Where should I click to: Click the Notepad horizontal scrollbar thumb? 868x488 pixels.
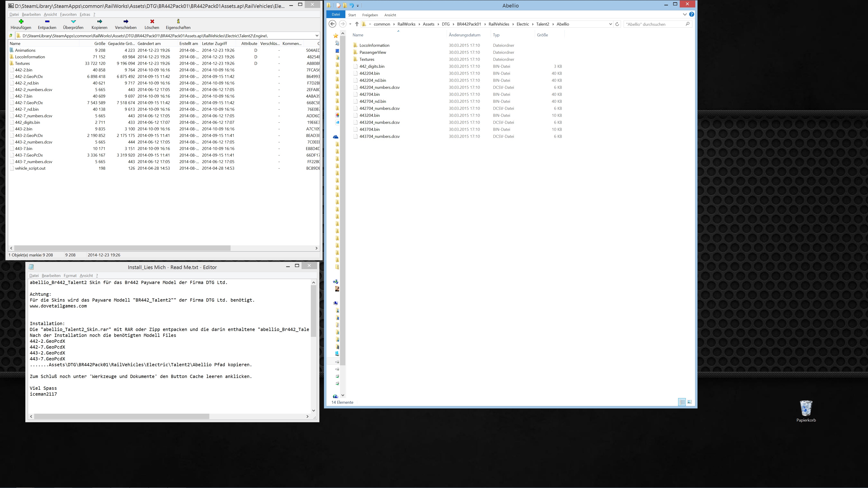click(121, 417)
